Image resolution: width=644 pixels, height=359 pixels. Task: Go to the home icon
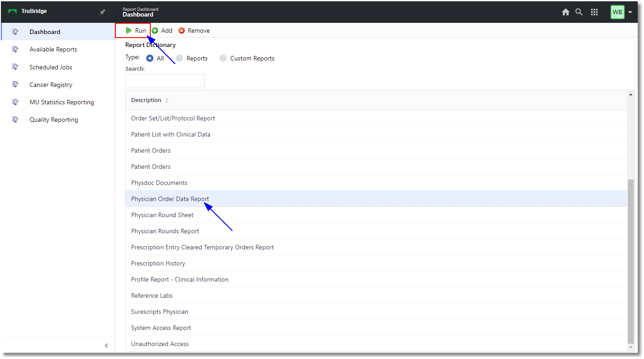click(566, 12)
